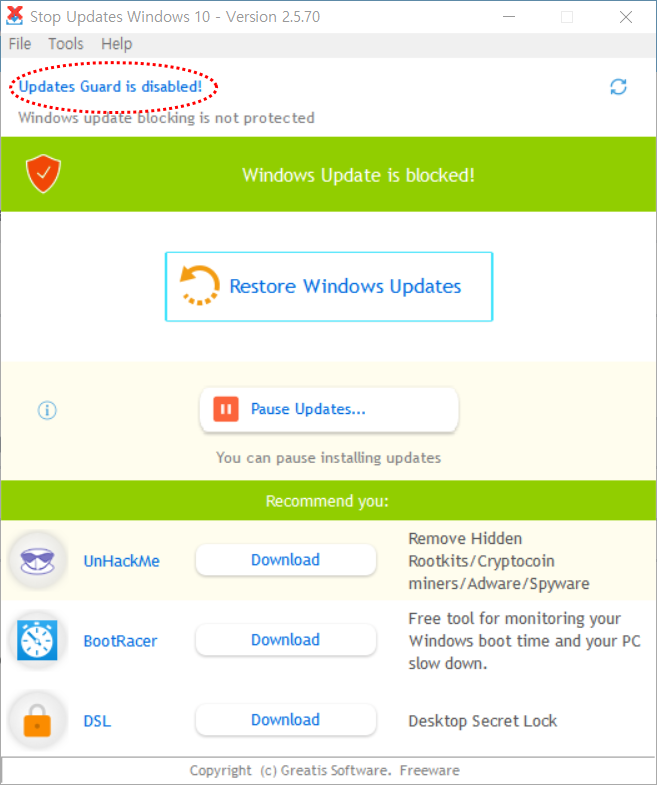This screenshot has height=785, width=657.
Task: Open the Help menu
Action: (117, 44)
